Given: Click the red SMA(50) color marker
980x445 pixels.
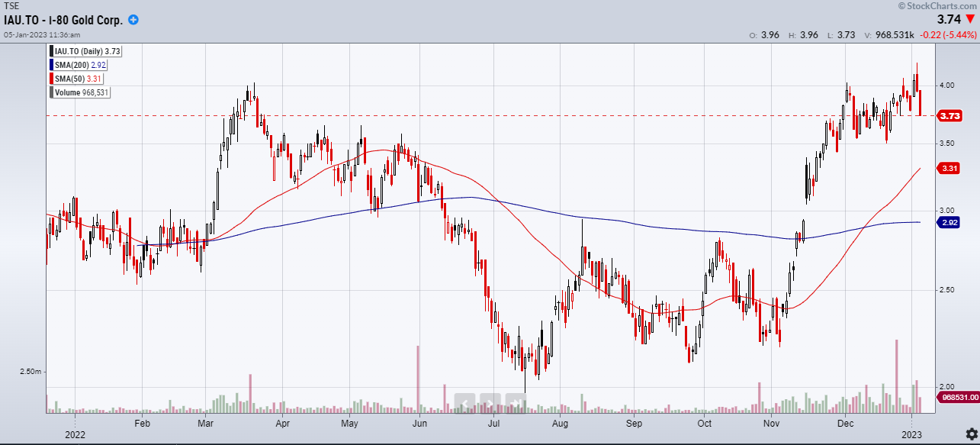Looking at the screenshot, I should tap(52, 79).
